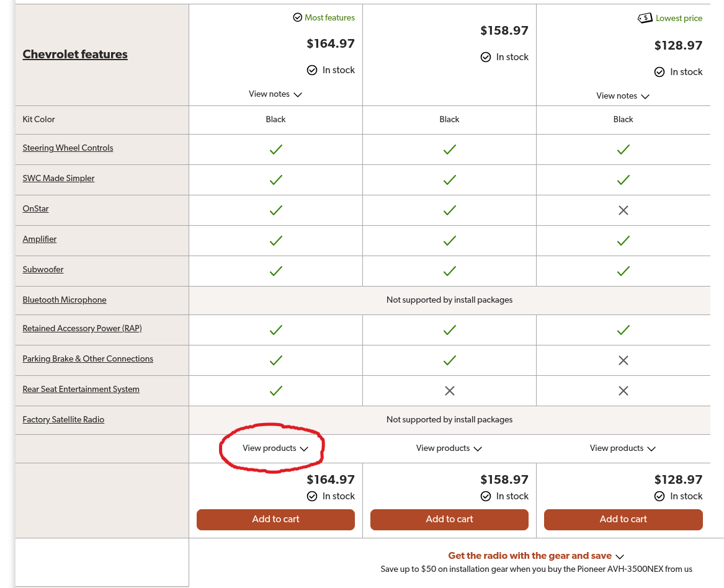Open Retained Accessory Power (RAP) link

point(82,328)
